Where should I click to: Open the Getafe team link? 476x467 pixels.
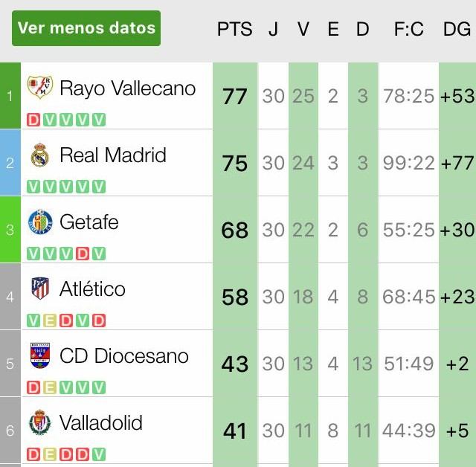[89, 222]
